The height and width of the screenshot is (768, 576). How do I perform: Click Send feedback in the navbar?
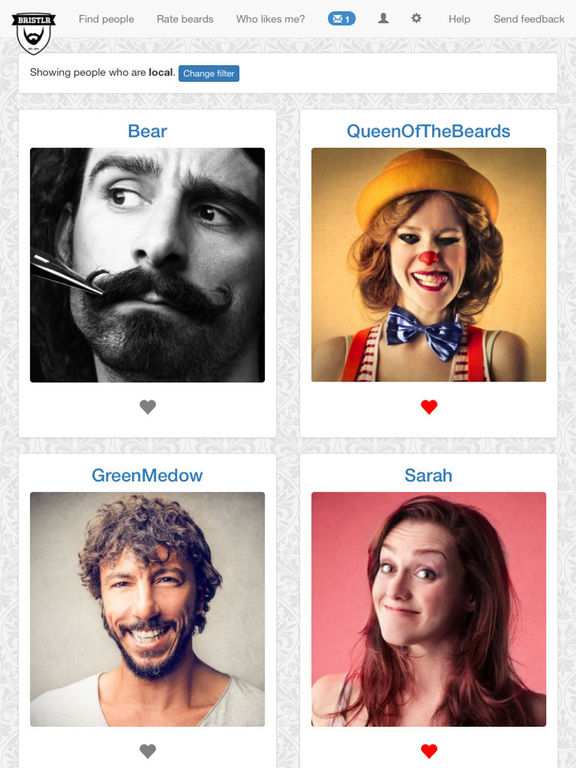point(529,19)
